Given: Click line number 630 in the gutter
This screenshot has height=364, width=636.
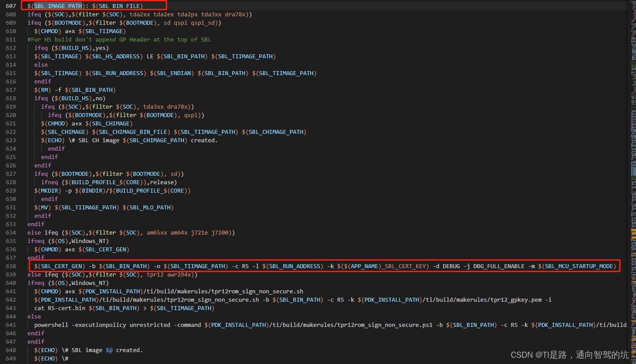Looking at the screenshot, I should pyautogui.click(x=11, y=199).
